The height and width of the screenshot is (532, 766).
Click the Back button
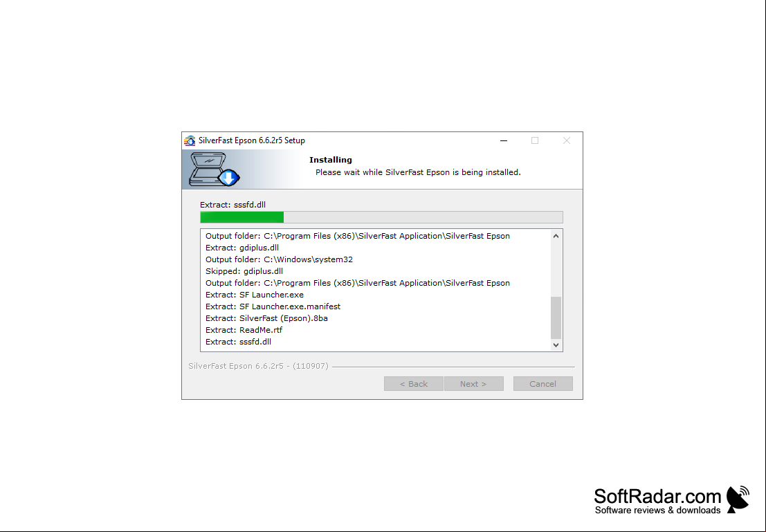tap(414, 384)
